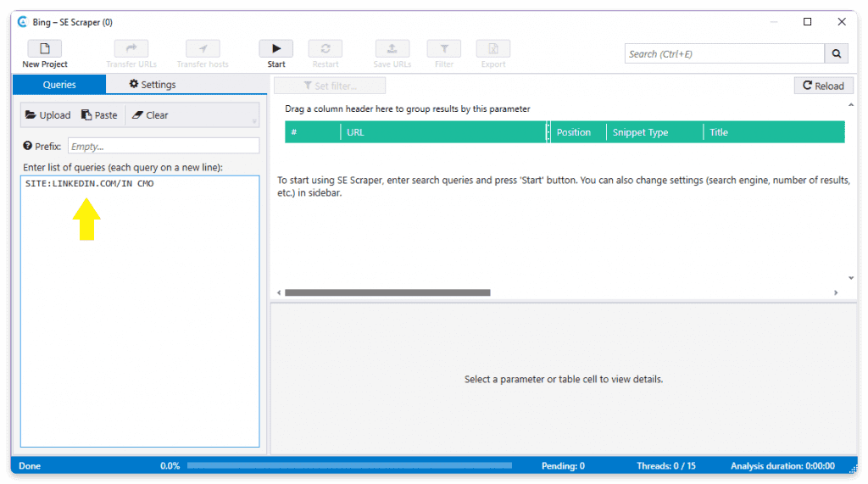
Task: Focus the Prefix input field
Action: (x=164, y=146)
